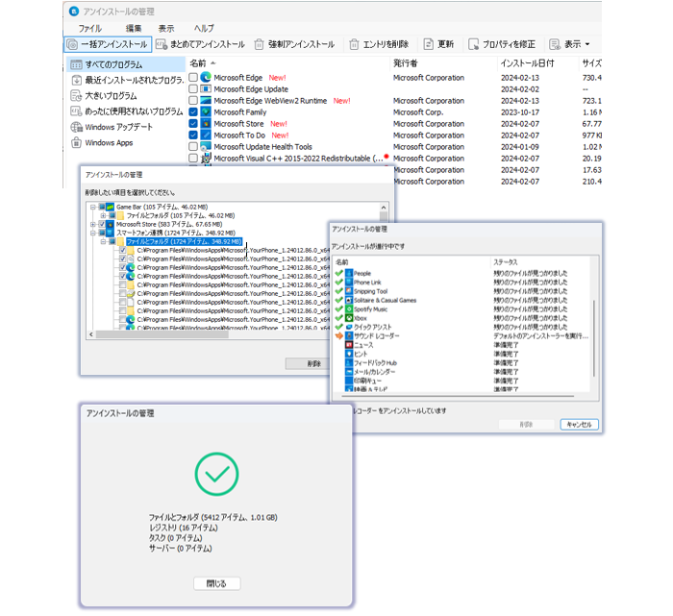Expand the Microsoft Store tree node
The height and width of the screenshot is (616, 673).
click(92, 224)
